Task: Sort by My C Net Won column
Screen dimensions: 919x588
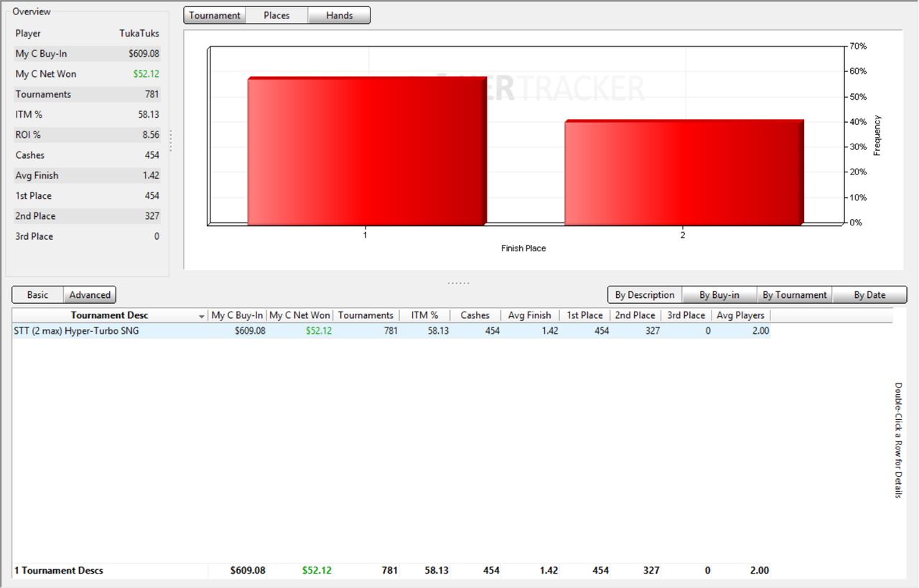Action: click(299, 315)
